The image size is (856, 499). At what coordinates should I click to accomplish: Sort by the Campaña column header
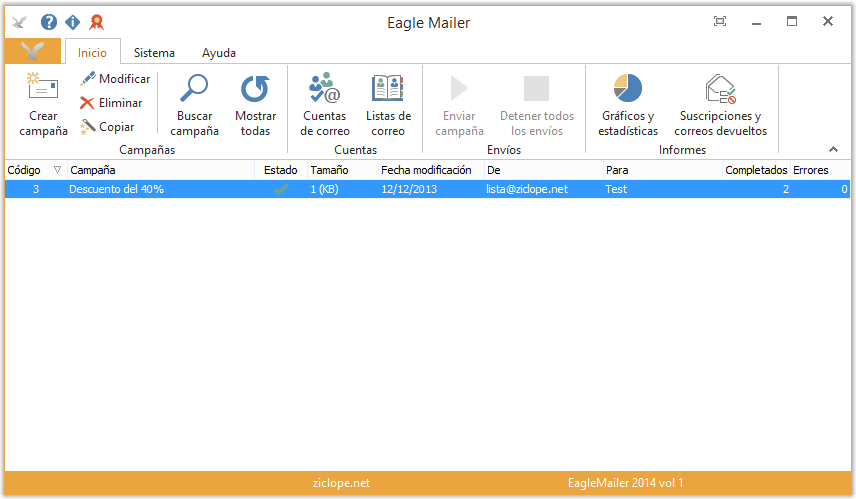pos(161,170)
